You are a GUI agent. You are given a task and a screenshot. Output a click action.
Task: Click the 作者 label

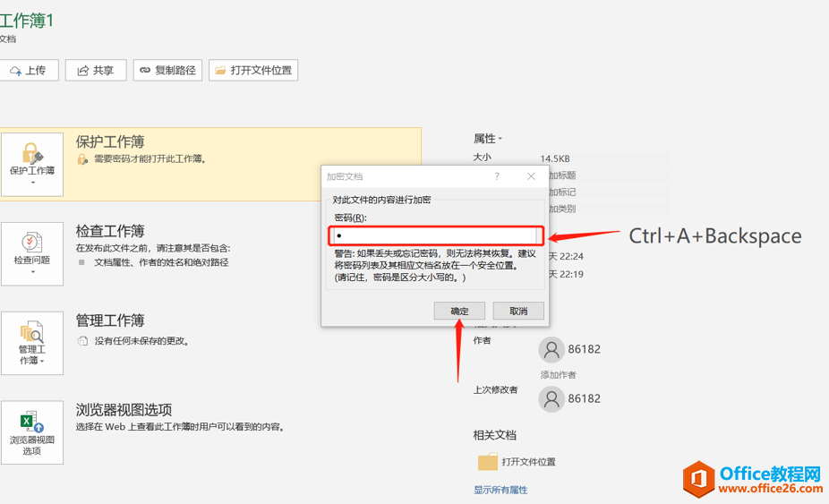coord(482,340)
